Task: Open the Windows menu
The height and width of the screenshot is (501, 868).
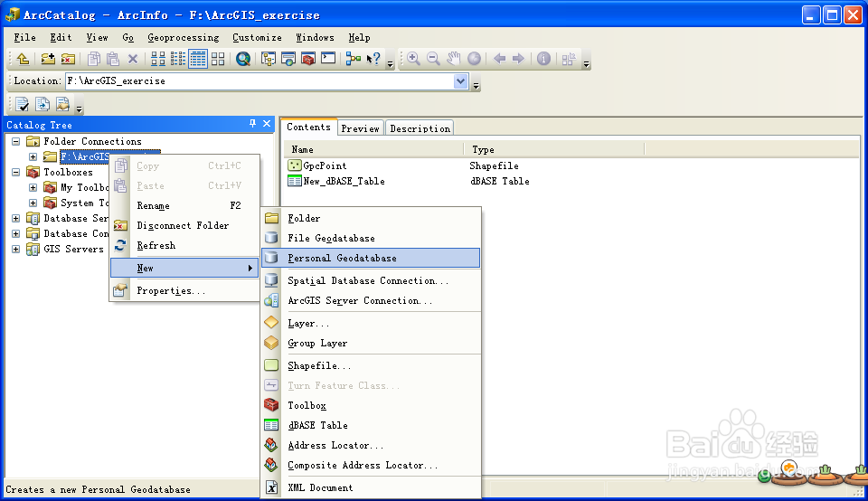Action: (315, 38)
